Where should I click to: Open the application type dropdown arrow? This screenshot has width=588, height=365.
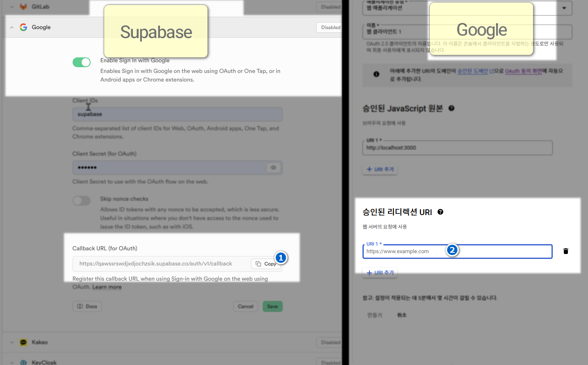(x=564, y=8)
